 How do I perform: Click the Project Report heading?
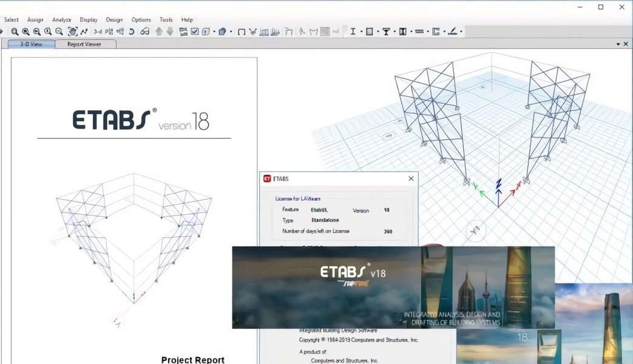click(192, 360)
